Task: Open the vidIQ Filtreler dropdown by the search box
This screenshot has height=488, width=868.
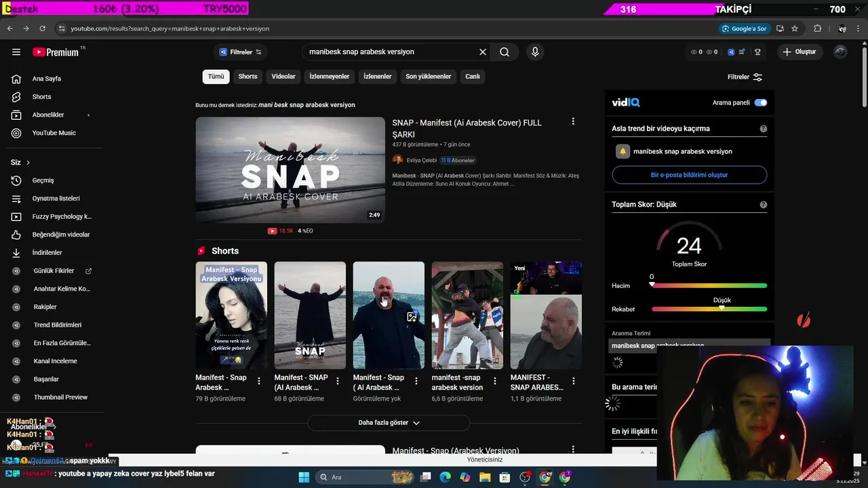Action: pyautogui.click(x=240, y=52)
